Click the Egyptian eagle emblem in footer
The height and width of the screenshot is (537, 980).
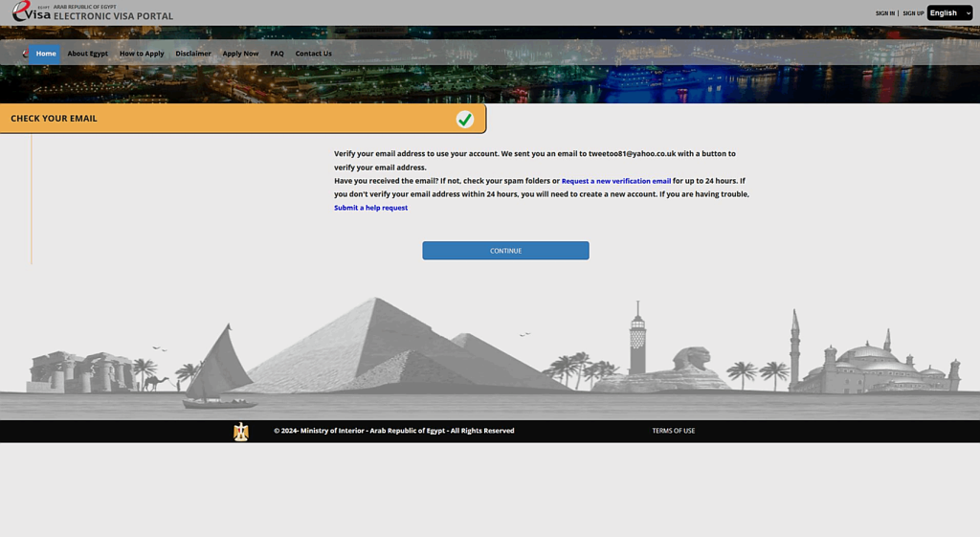pos(241,431)
